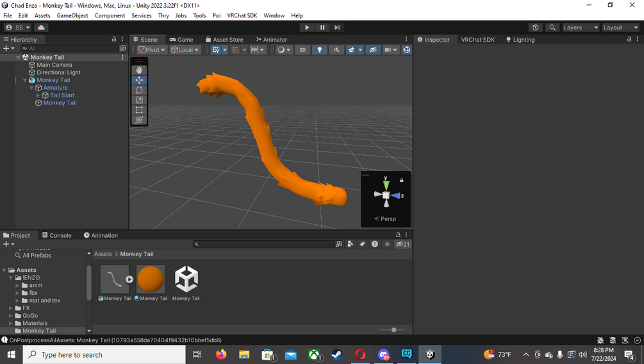
Task: Toggle 2D view in Scene
Action: click(x=302, y=50)
